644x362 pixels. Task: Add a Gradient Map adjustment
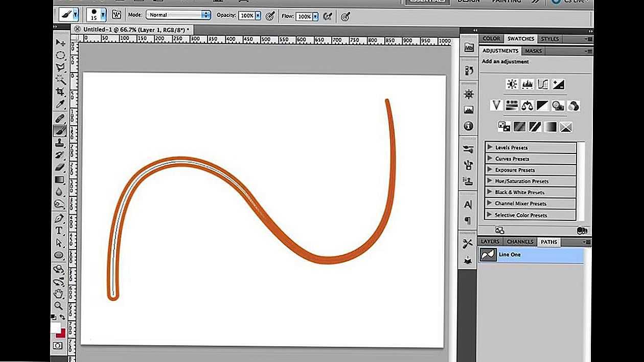pos(550,126)
